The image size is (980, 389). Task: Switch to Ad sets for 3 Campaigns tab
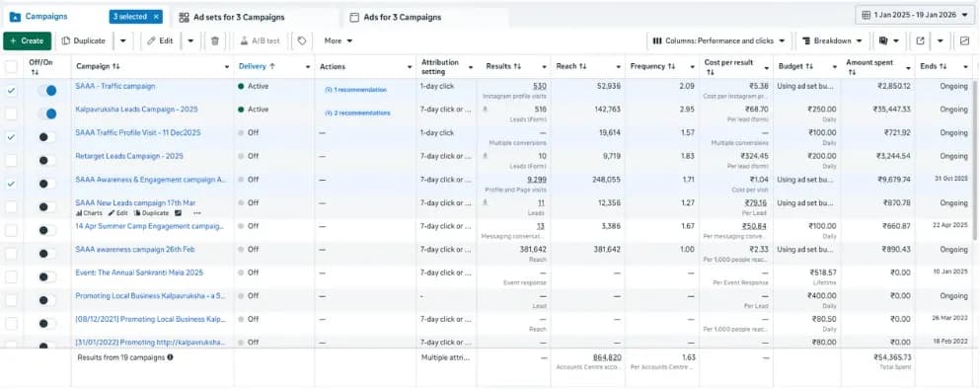pos(232,17)
